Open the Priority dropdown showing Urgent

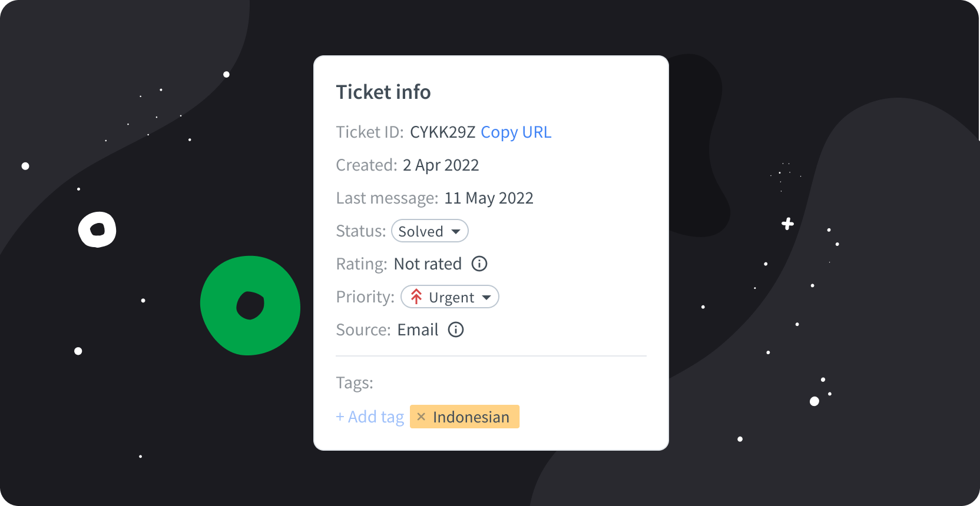coord(449,297)
